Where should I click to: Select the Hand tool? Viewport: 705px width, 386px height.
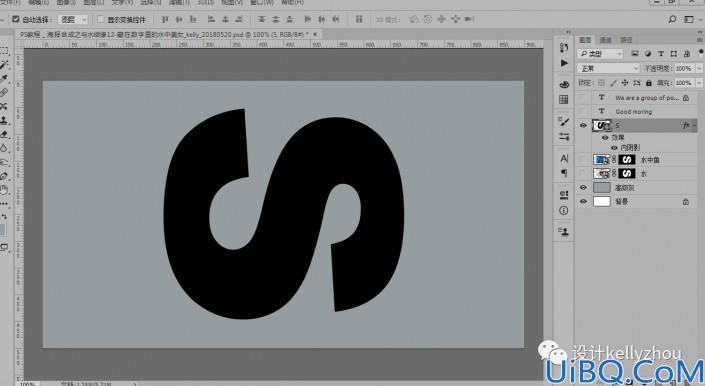(x=4, y=190)
